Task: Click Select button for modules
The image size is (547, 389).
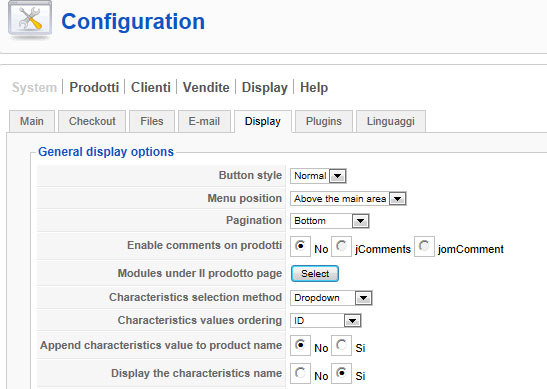Action: 315,274
